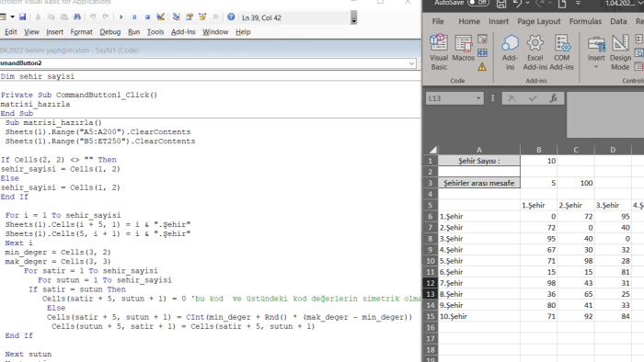This screenshot has width=644, height=362.
Task: Open the Name Box dropdown arrow
Action: tap(478, 98)
